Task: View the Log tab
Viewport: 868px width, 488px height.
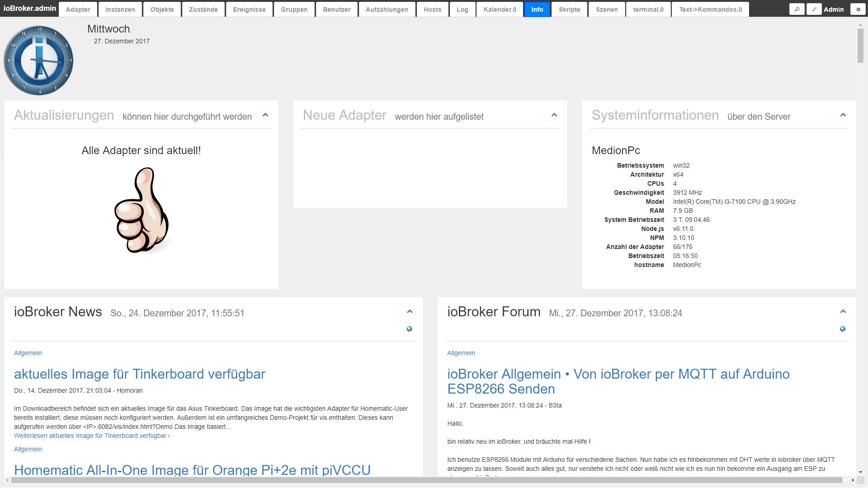Action: (462, 9)
